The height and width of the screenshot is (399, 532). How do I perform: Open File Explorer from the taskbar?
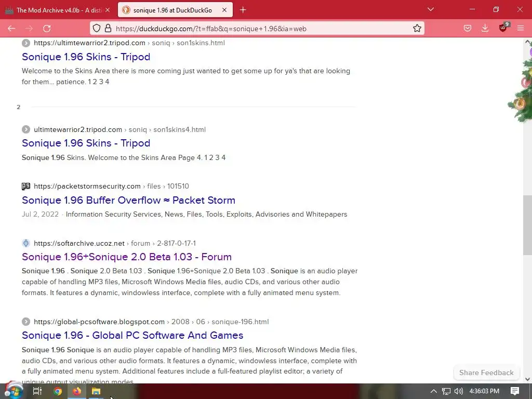click(x=96, y=391)
